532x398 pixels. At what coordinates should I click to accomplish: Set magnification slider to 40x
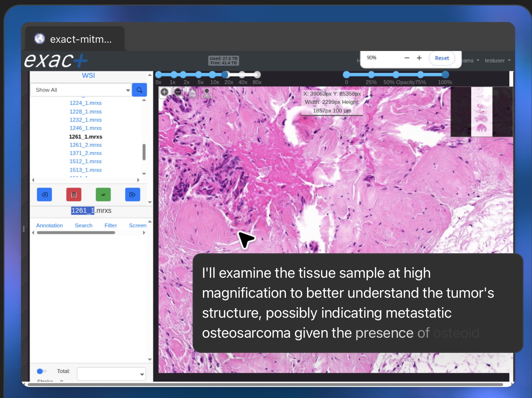(x=242, y=74)
